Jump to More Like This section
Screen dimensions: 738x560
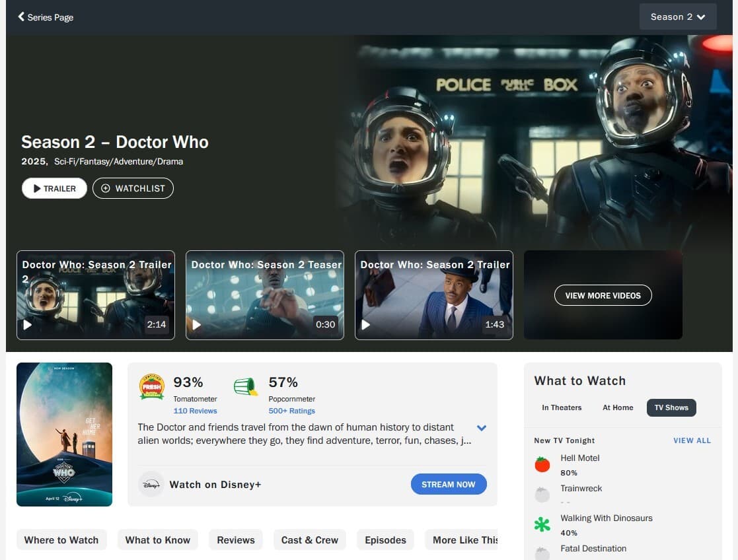(462, 540)
